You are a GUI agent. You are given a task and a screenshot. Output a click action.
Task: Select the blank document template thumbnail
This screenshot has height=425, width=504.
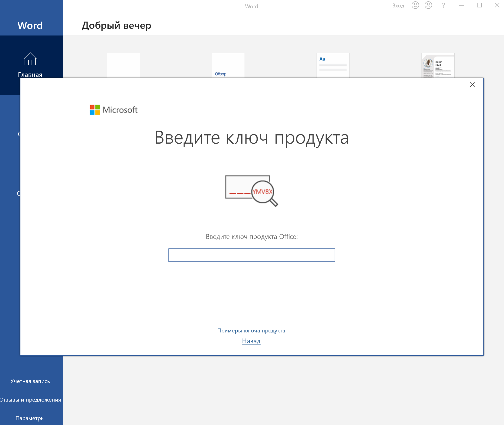pyautogui.click(x=123, y=65)
